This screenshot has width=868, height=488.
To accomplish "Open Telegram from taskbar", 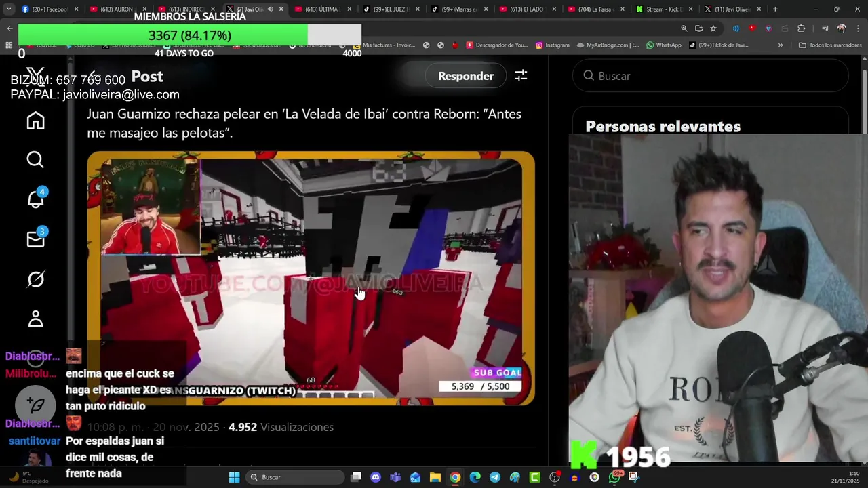I will click(495, 477).
